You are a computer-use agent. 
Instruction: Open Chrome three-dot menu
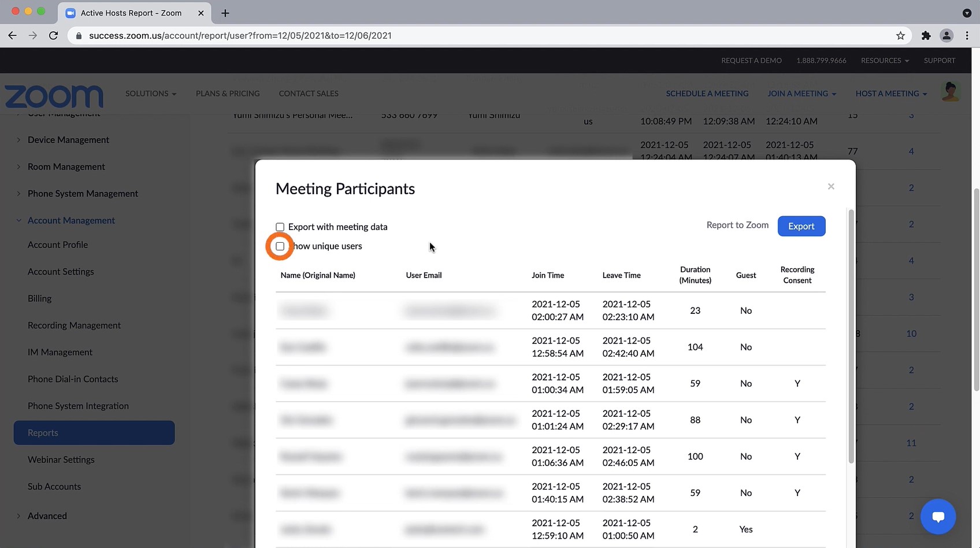[x=967, y=36]
